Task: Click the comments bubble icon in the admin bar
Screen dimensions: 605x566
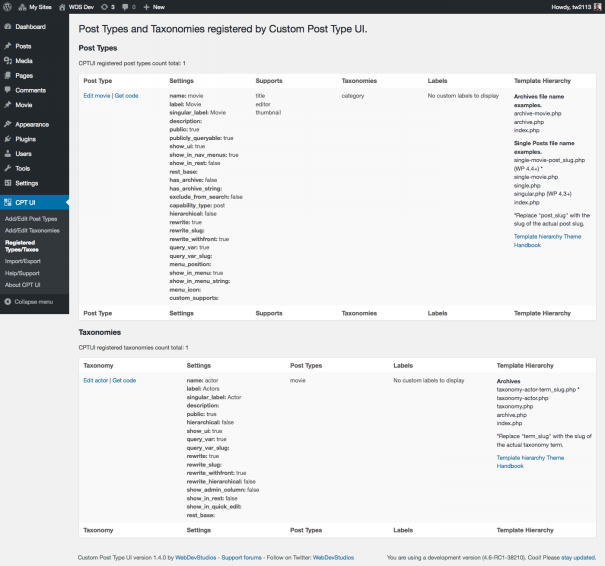Action: tap(124, 6)
